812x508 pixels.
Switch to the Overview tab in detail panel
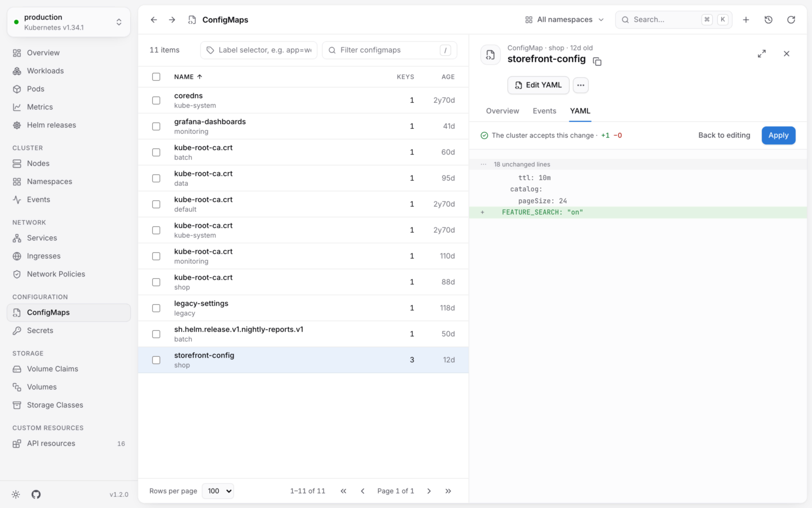coord(502,111)
